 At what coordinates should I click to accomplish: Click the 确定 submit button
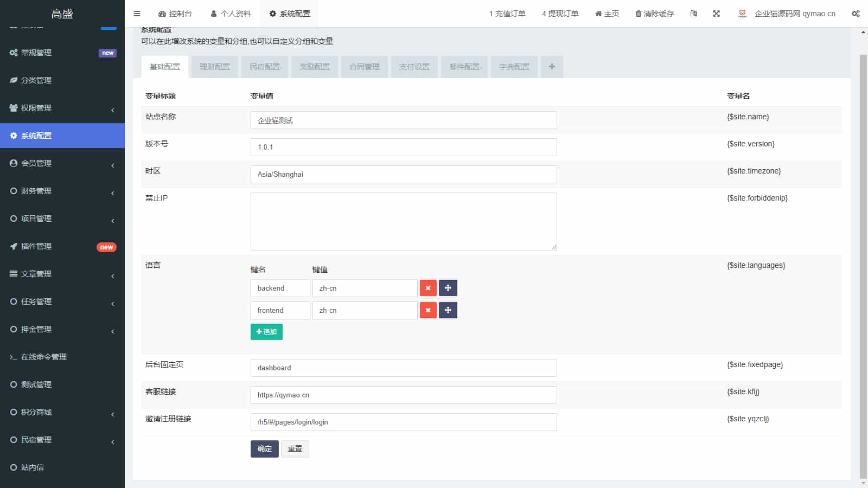(x=264, y=448)
